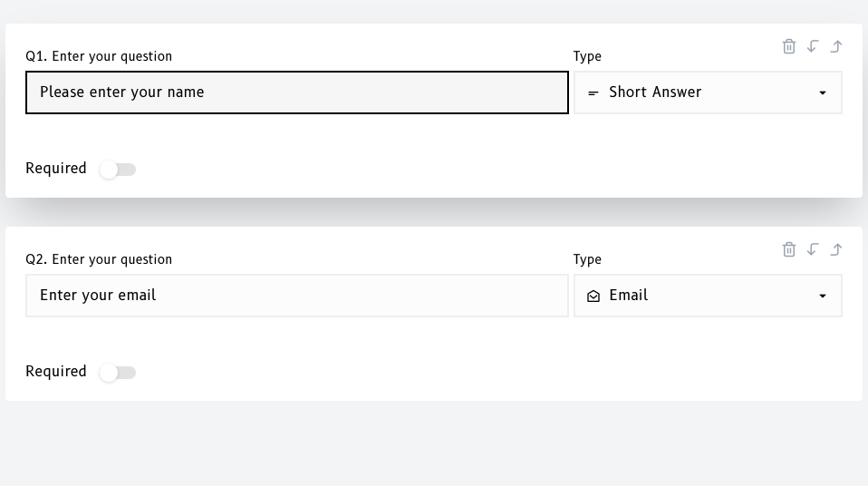Expand Q1 type caret beside Short Answer

pyautogui.click(x=823, y=93)
